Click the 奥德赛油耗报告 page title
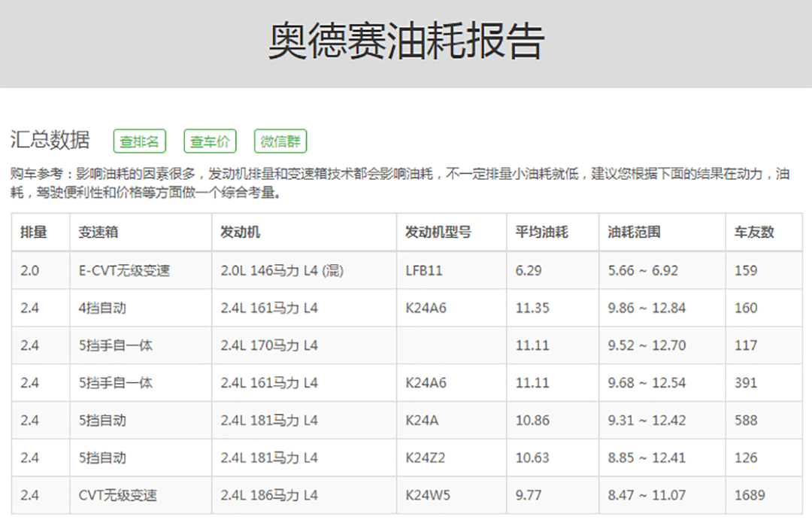The height and width of the screenshot is (532, 812). coord(406,41)
